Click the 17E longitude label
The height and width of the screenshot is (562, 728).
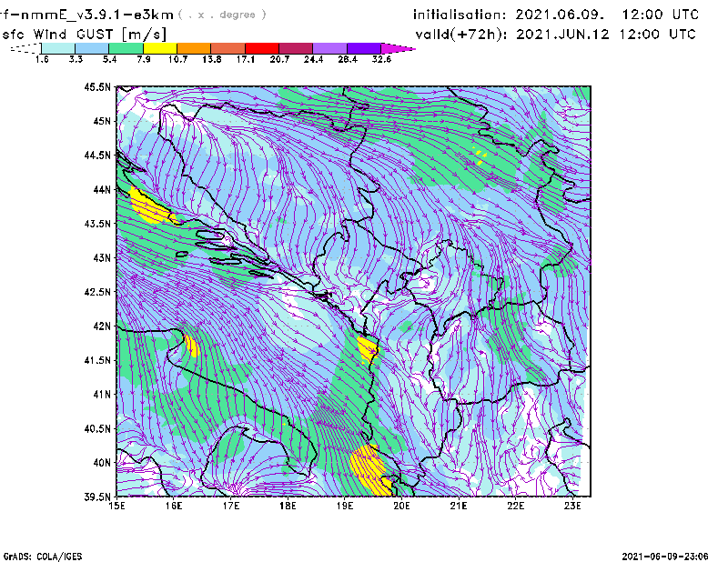(231, 506)
